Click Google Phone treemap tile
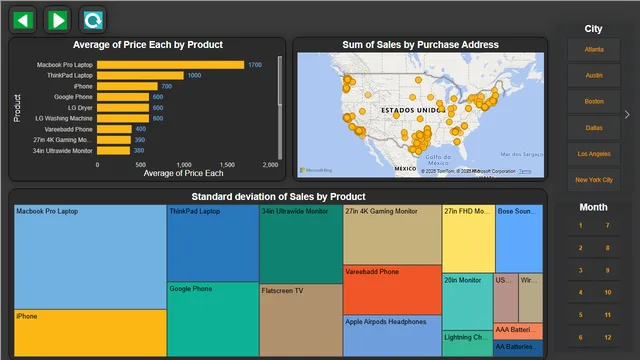 pyautogui.click(x=213, y=319)
